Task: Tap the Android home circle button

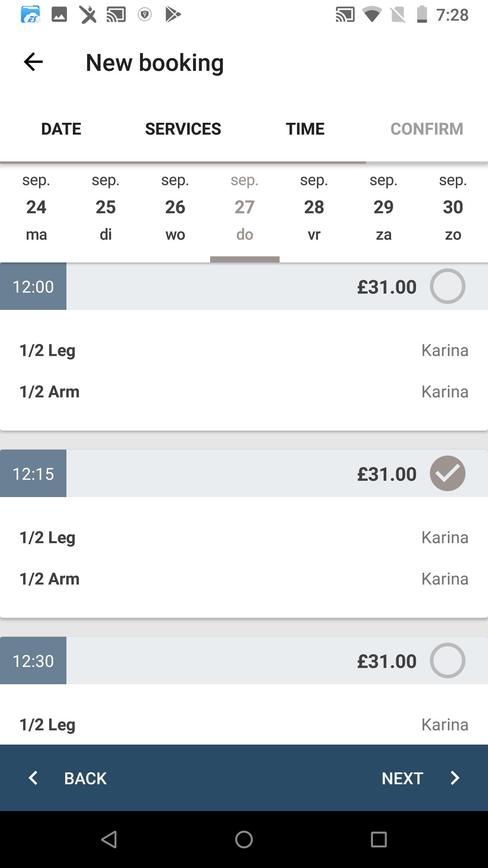Action: pyautogui.click(x=244, y=840)
